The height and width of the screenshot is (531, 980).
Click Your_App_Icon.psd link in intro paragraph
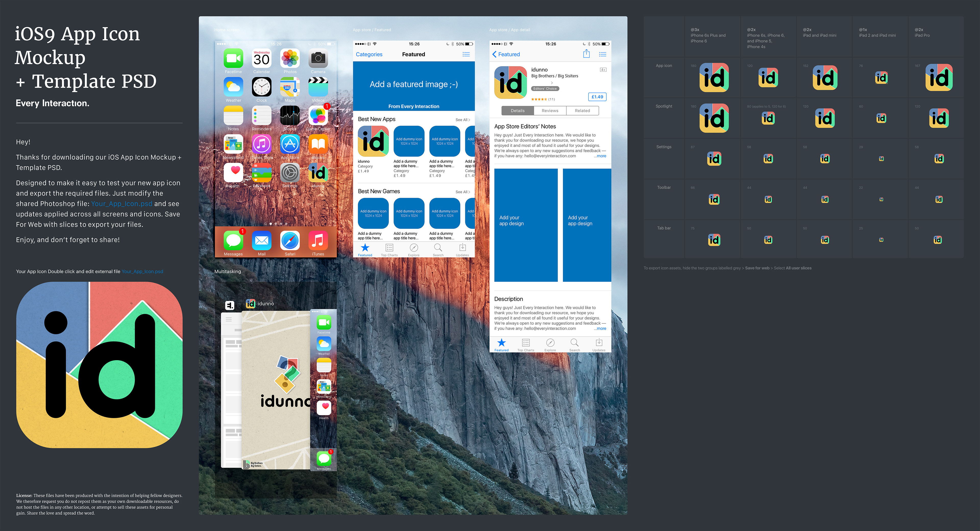[121, 204]
